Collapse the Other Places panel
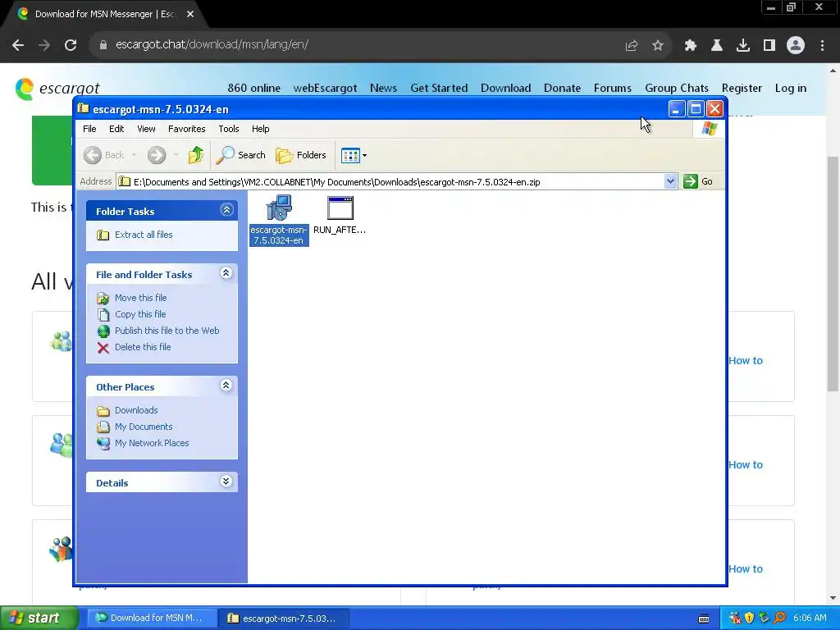This screenshot has height=630, width=840. click(226, 386)
